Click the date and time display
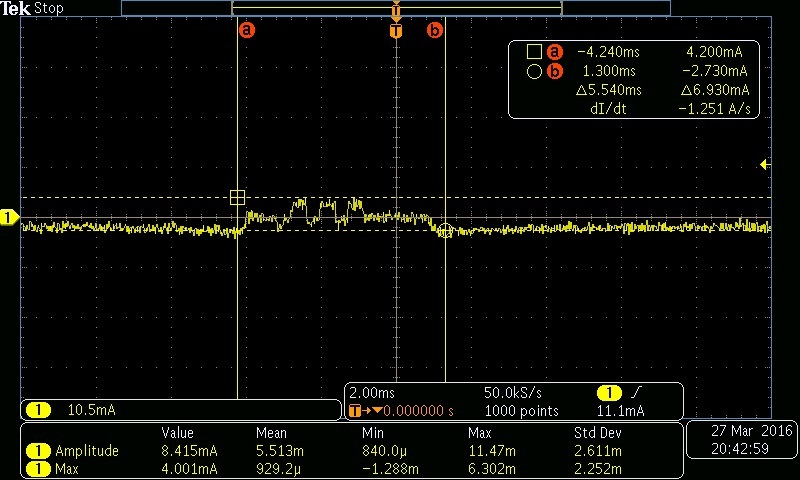 click(x=742, y=440)
